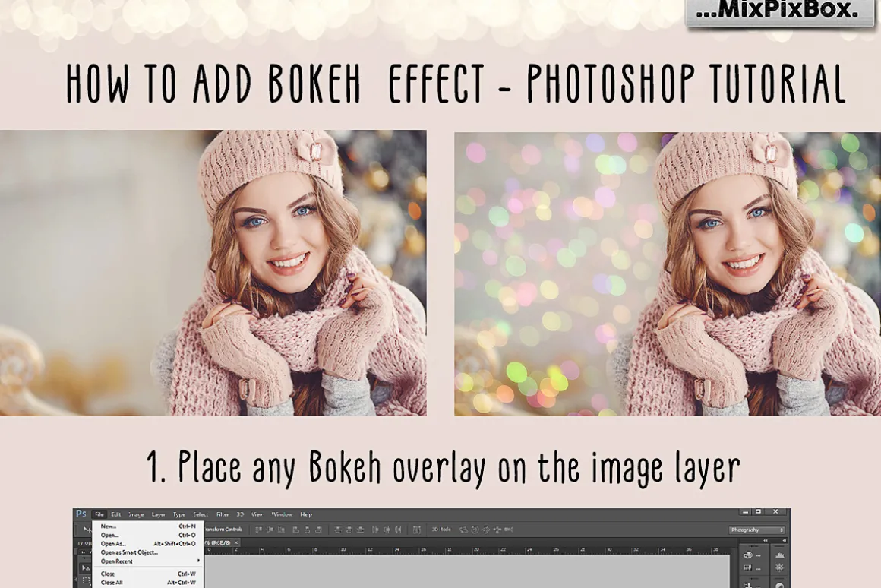Click Align horizontal centers icon
This screenshot has height=588, width=881.
coord(307,530)
